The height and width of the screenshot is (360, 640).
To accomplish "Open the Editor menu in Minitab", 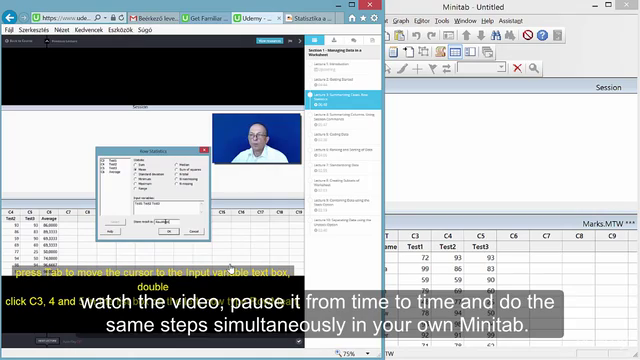I will point(422,21).
